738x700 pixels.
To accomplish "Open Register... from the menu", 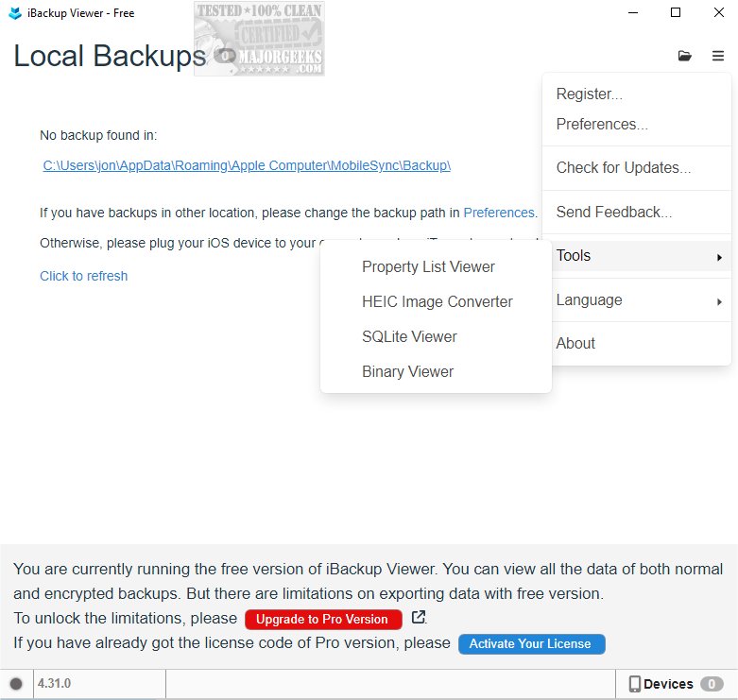I will point(636,94).
